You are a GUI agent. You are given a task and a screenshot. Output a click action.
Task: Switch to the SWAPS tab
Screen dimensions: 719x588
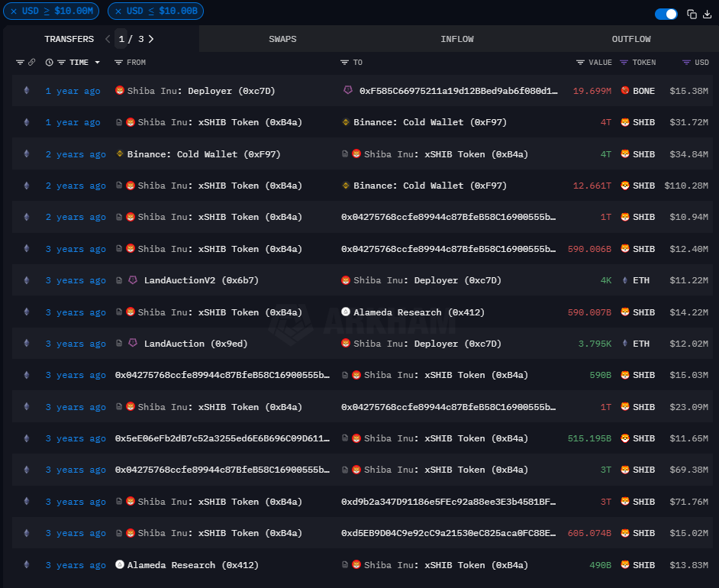coord(282,39)
